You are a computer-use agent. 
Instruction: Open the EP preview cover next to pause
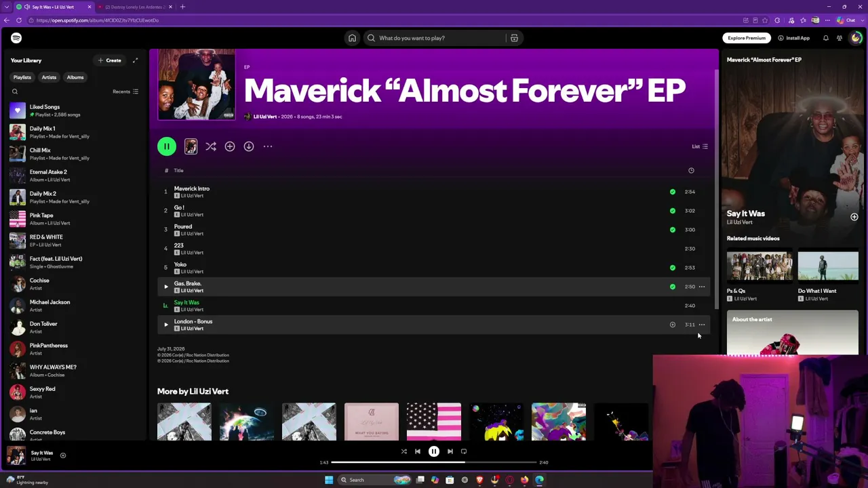(191, 146)
